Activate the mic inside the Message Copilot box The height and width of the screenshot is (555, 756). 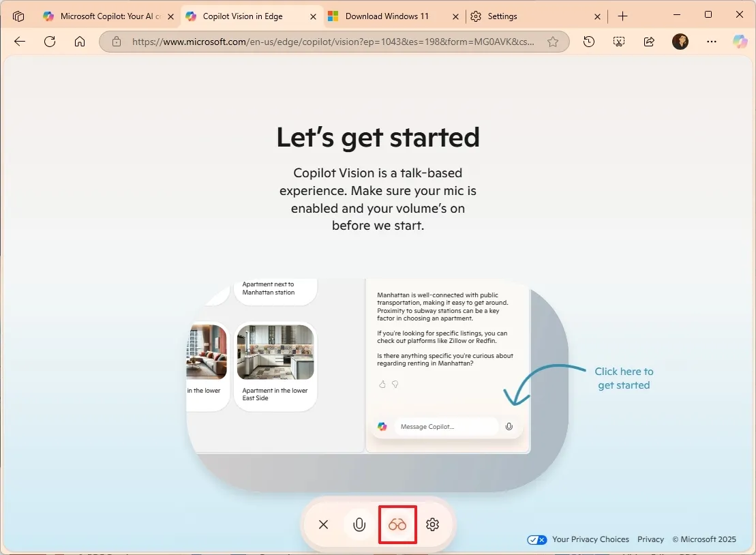[x=509, y=426]
